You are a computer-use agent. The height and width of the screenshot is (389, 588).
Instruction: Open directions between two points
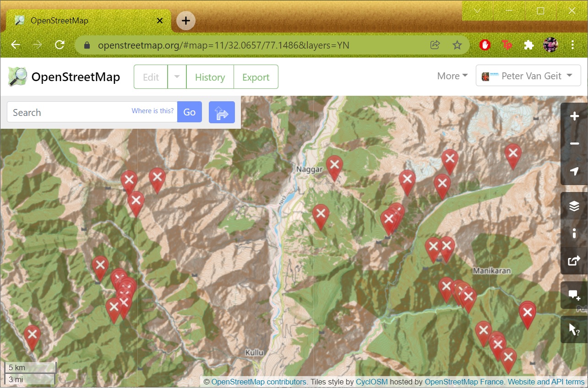[x=222, y=112]
